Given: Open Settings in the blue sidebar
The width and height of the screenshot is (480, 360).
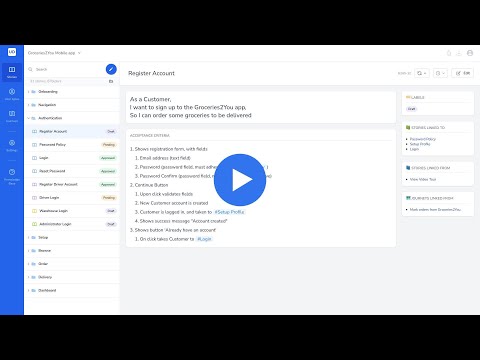Looking at the screenshot, I should tap(12, 145).
